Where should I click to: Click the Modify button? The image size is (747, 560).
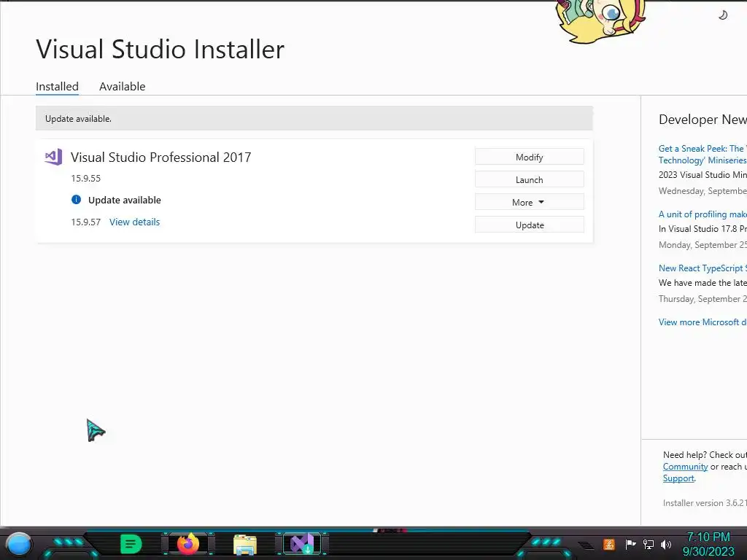coord(530,157)
